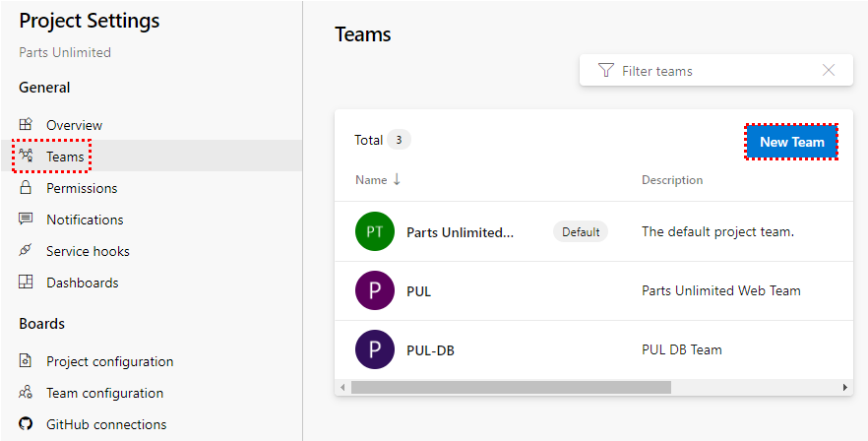Open Dashboards settings
Image resolution: width=868 pixels, height=441 pixels.
(83, 283)
